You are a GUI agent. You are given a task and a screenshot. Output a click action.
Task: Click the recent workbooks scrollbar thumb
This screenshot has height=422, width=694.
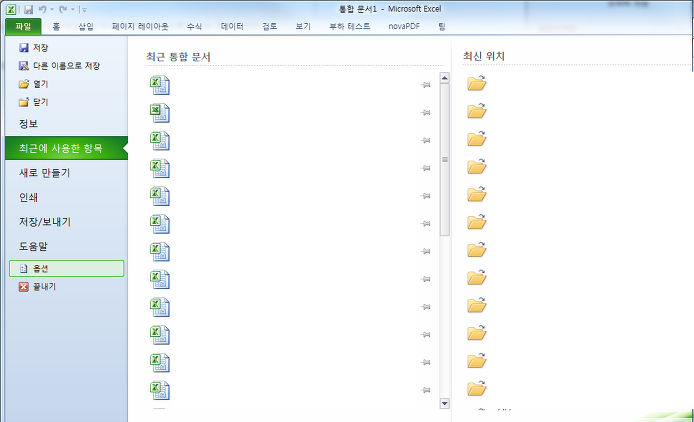click(444, 159)
